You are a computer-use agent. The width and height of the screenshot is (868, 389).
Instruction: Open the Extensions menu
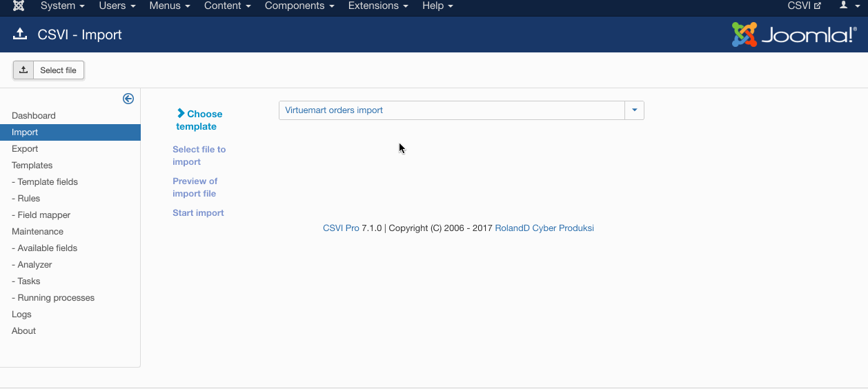(378, 6)
